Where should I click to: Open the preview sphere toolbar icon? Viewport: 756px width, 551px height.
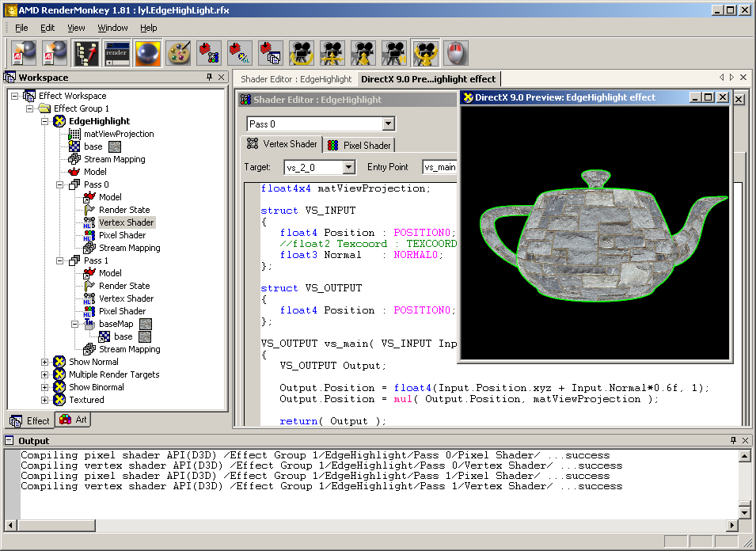(x=148, y=52)
